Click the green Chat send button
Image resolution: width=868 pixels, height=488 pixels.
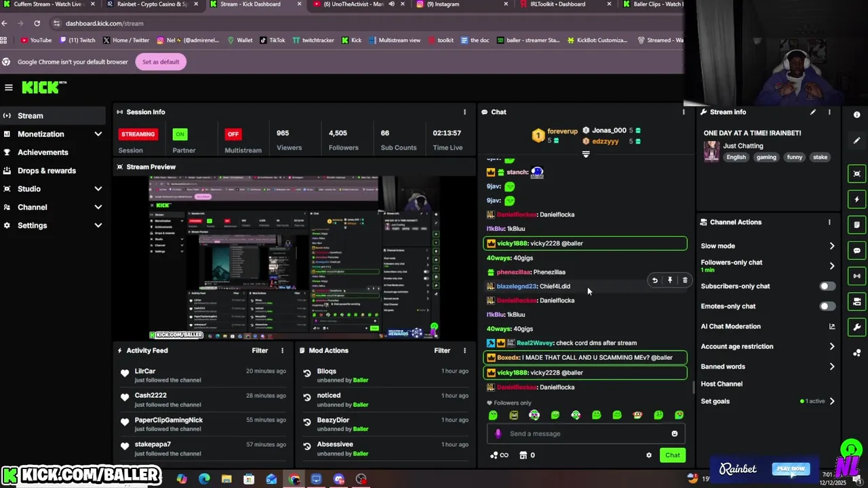click(x=672, y=455)
